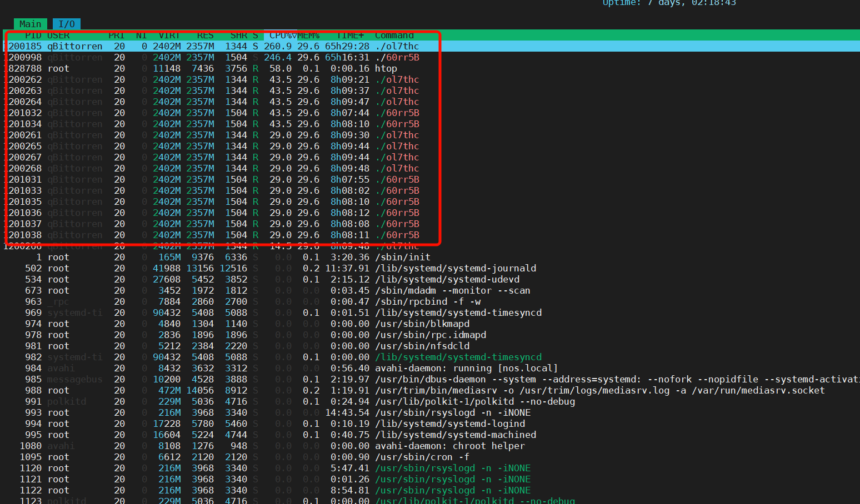Image resolution: width=860 pixels, height=504 pixels.
Task: Select process row PID 201038
Action: point(431,235)
